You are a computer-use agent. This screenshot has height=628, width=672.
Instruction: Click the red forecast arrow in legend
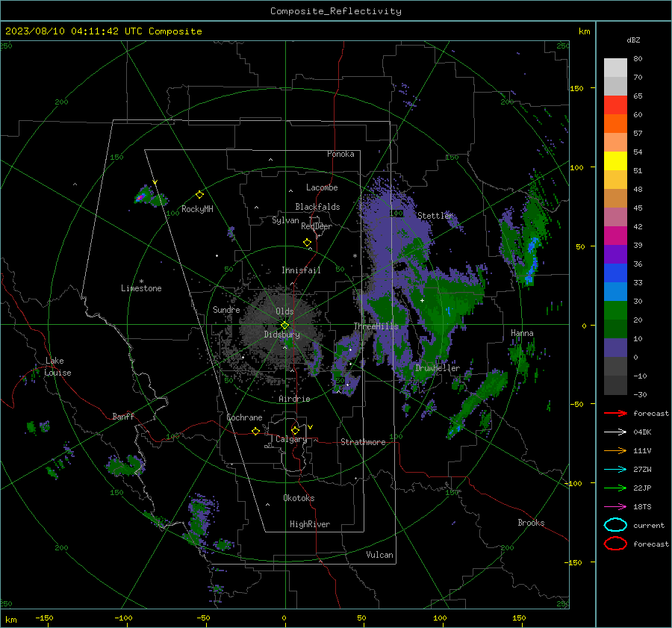[615, 413]
